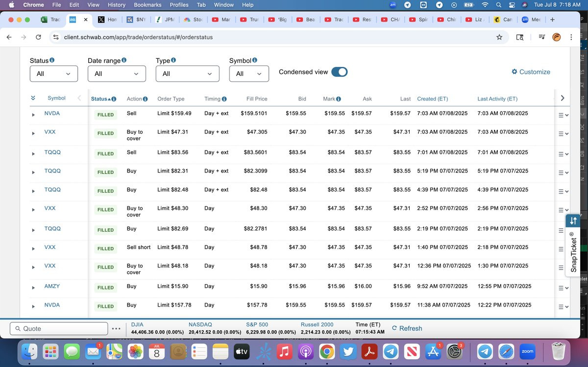Click info icon in Timing column header
Screen dimensions: 588x367
(224, 99)
